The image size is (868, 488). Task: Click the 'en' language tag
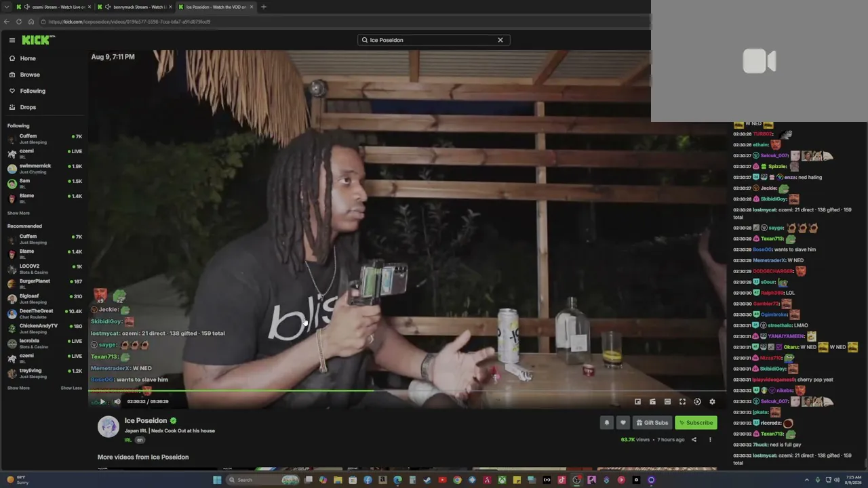pos(140,440)
